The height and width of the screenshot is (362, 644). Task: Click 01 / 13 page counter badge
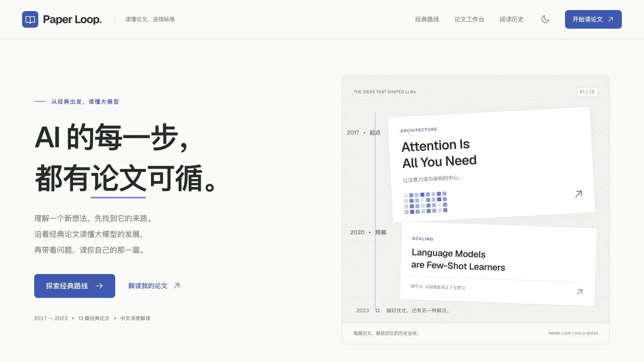point(587,92)
